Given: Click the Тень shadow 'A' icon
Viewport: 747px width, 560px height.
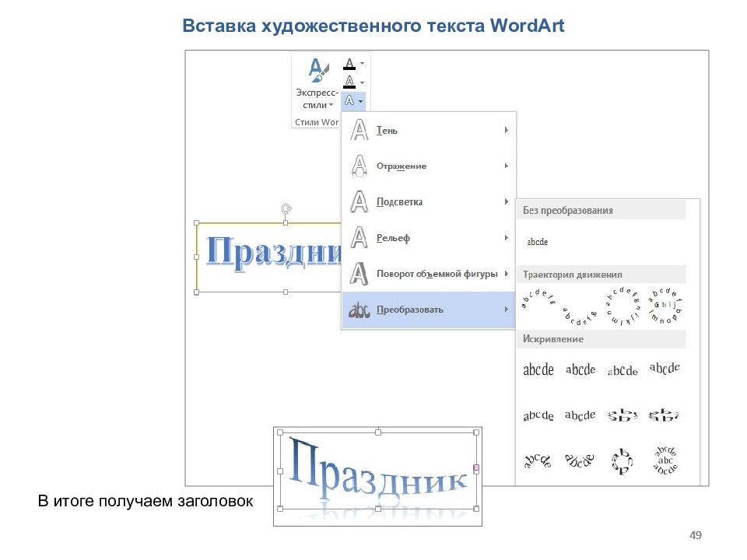Looking at the screenshot, I should point(359,130).
